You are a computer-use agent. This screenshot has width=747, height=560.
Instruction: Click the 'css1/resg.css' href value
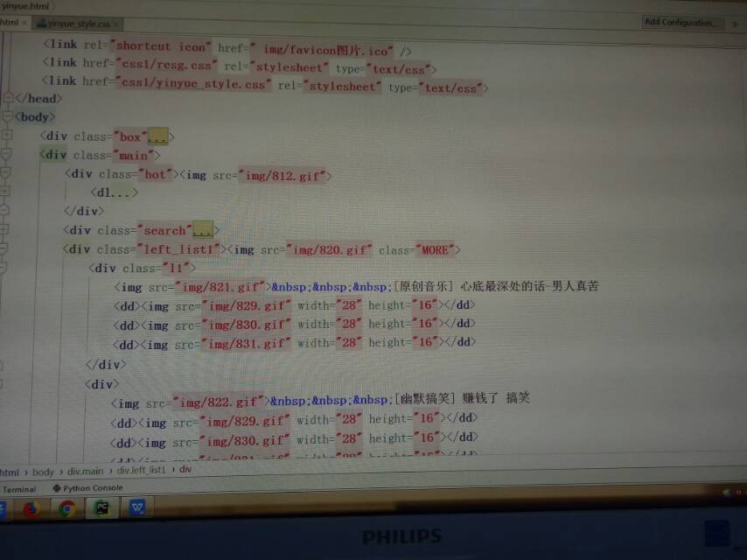coord(167,65)
